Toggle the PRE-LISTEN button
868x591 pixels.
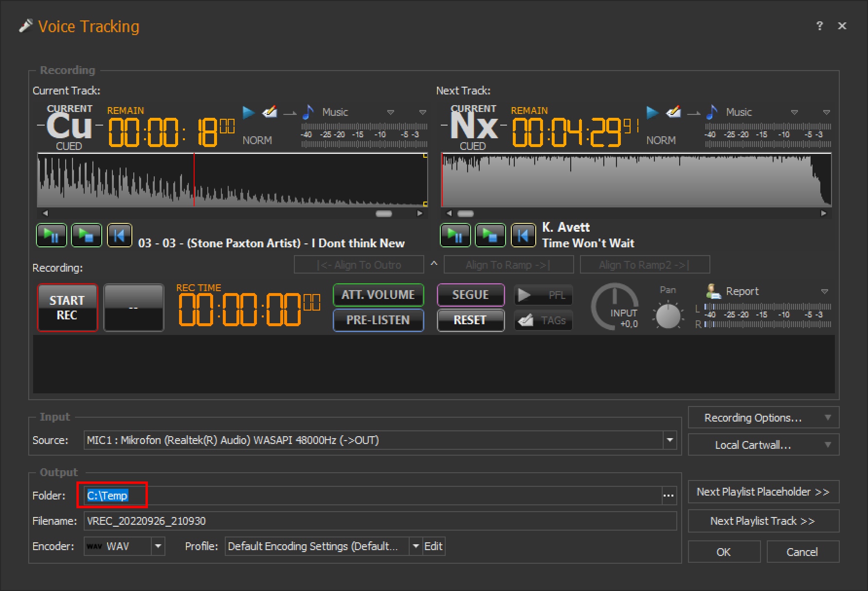pyautogui.click(x=378, y=320)
